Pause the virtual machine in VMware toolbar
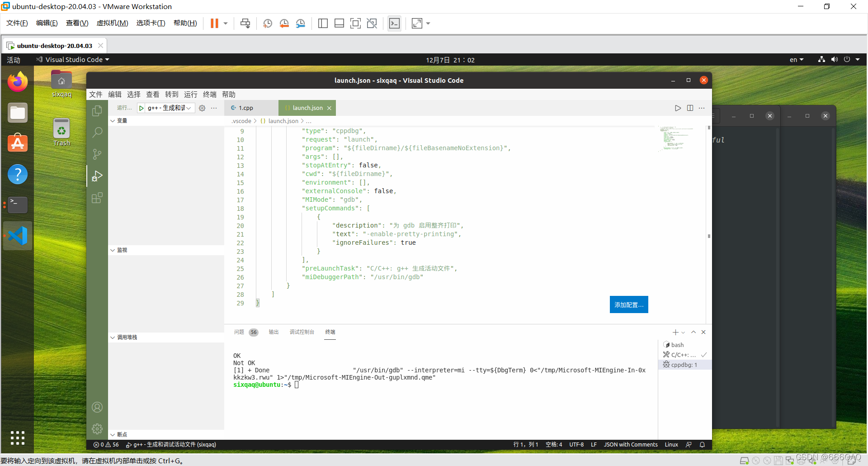Screen dimensions: 868x466 click(x=214, y=24)
